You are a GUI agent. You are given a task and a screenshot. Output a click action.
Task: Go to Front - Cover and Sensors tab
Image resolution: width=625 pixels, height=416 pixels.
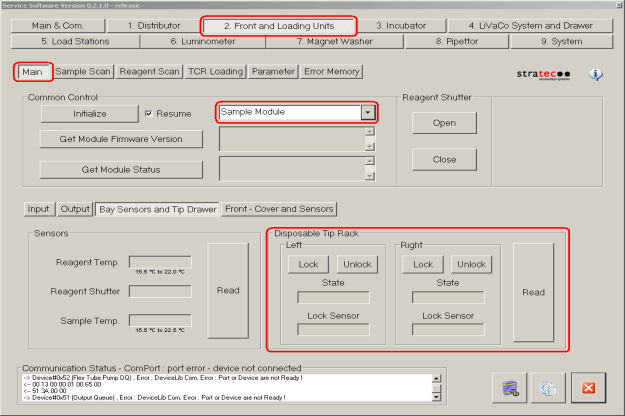pyautogui.click(x=280, y=209)
